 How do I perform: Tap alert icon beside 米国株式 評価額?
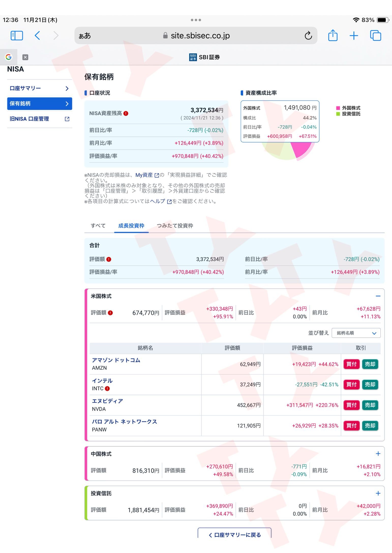coord(110,313)
